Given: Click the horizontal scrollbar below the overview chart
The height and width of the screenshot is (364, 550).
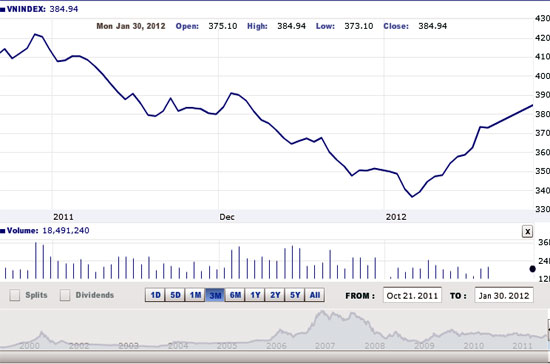Looking at the screenshot, I should 275,357.
